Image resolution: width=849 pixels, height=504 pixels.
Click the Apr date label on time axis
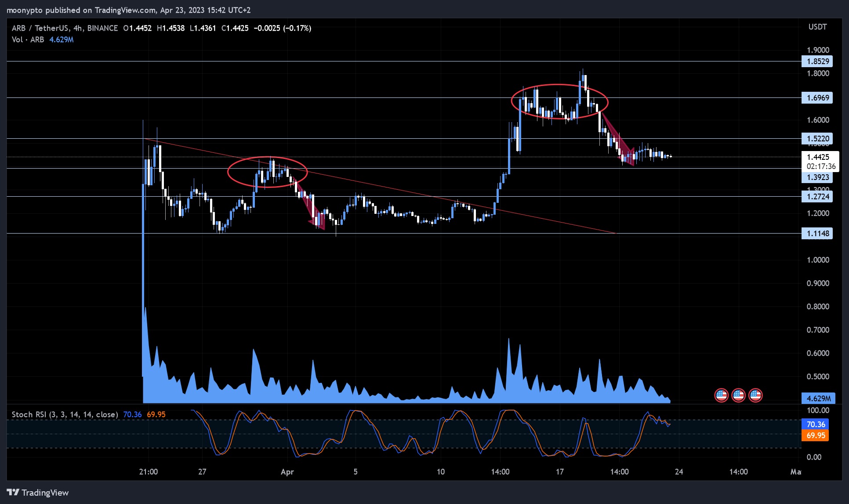(287, 472)
